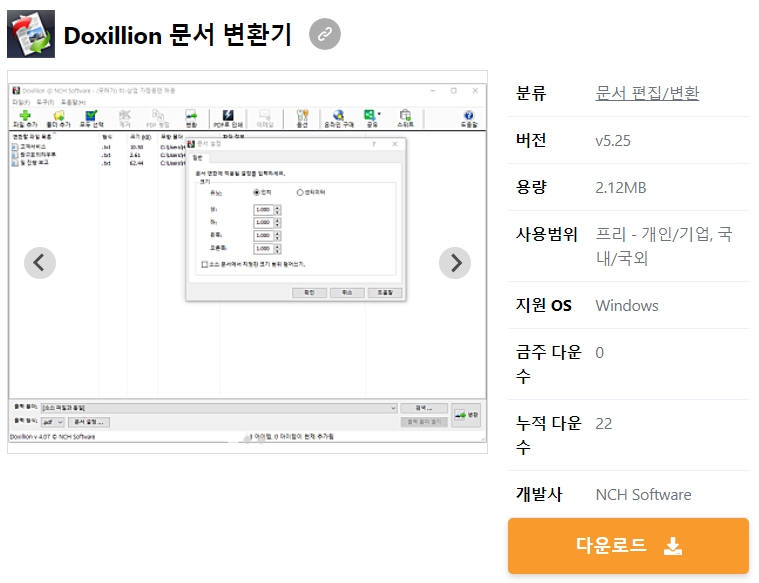759x583 pixels.
Task: Copy the page link via chain icon
Action: point(325,34)
